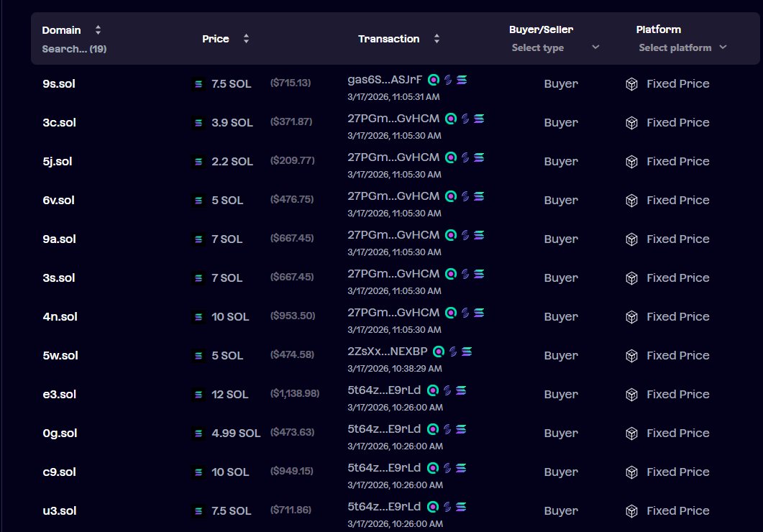Open SolanaFM icon in 5j.sol row
This screenshot has height=532, width=763.
(465, 157)
